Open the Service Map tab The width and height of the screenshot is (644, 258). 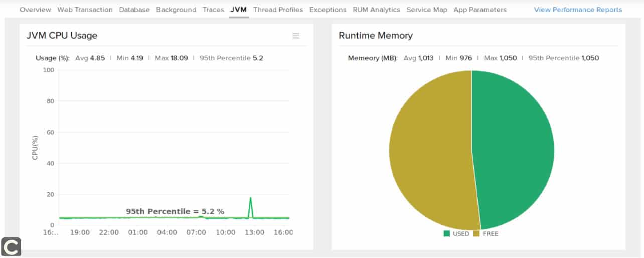[x=427, y=10]
